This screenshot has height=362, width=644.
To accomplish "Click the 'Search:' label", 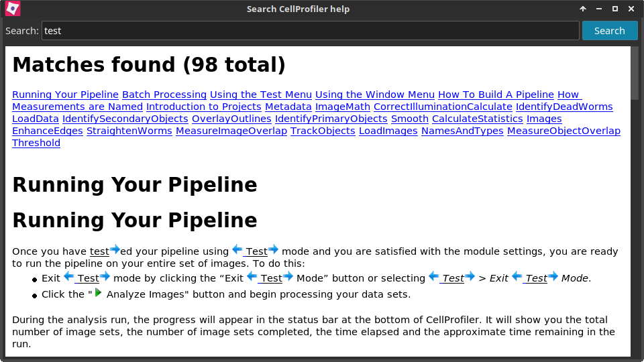I will (x=22, y=31).
